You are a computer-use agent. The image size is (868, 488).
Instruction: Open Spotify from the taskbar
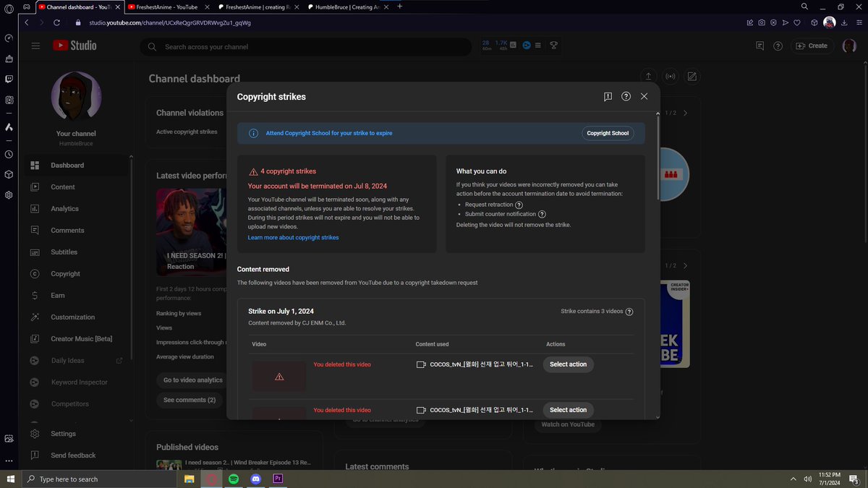pyautogui.click(x=234, y=479)
